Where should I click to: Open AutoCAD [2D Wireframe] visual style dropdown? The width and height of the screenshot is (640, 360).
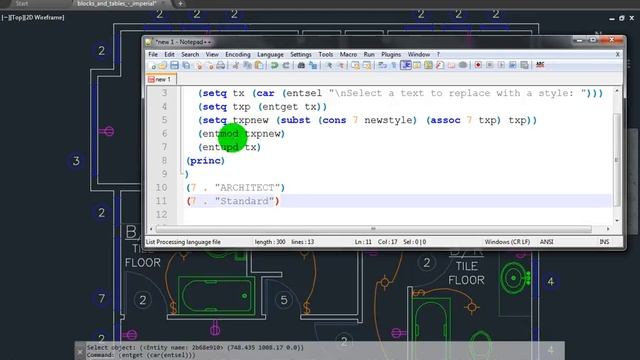point(44,18)
